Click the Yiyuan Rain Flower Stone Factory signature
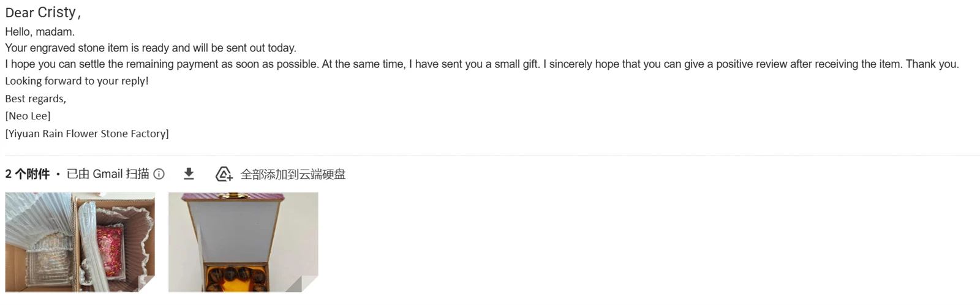 pos(87,134)
